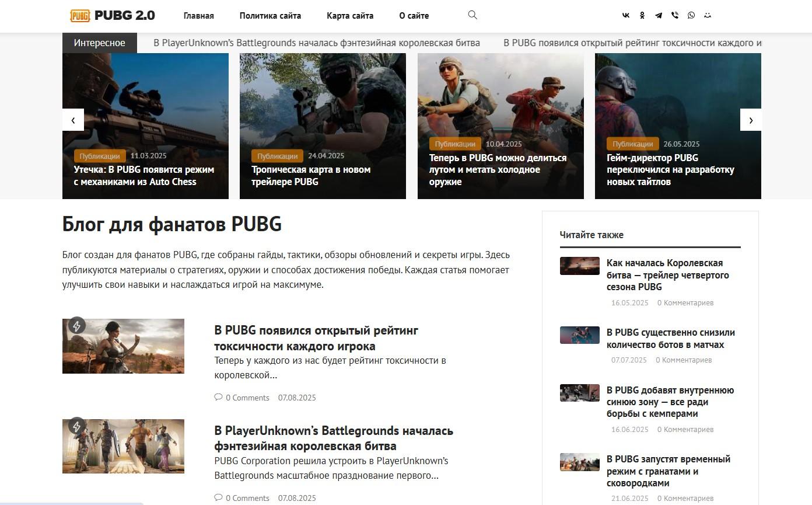The image size is (812, 505).
Task: Open carousel article Тропическая карта в новом трейлере
Action: coord(311,176)
